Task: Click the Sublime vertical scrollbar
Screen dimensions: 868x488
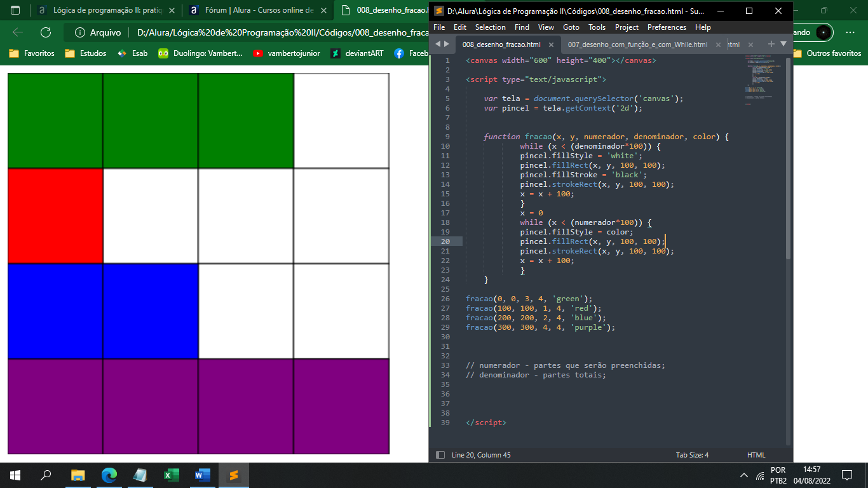Action: [789, 159]
